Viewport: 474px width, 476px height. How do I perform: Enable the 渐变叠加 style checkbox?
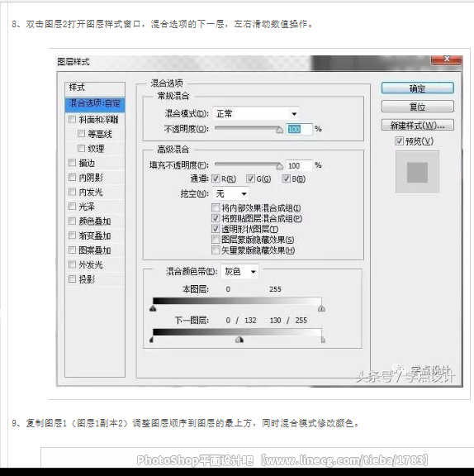(x=72, y=236)
